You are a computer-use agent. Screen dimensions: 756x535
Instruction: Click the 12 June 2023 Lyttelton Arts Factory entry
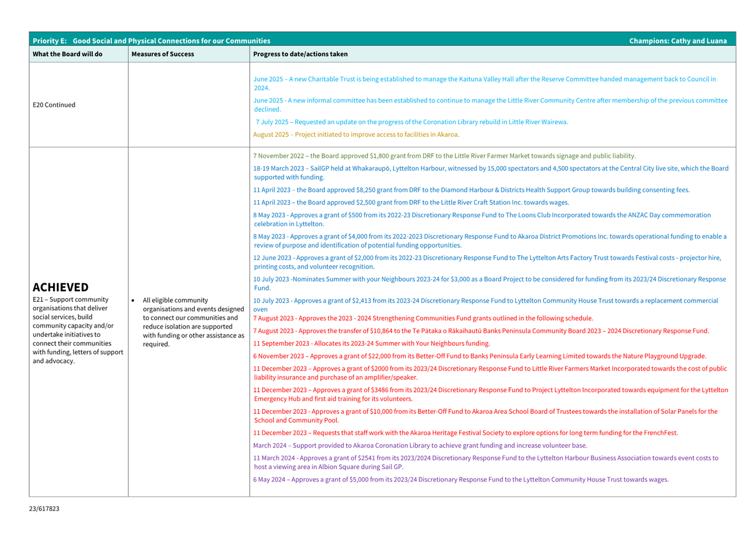487,258
